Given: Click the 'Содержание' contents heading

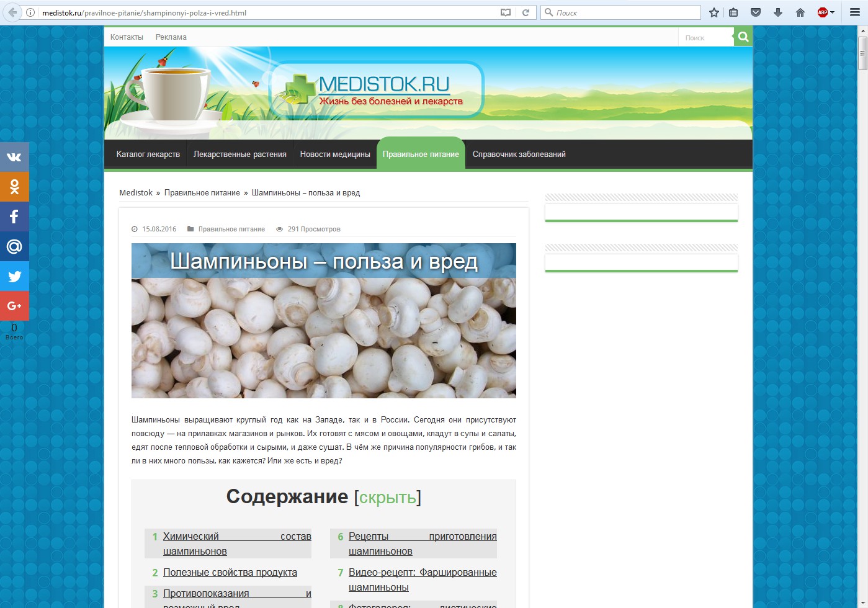Looking at the screenshot, I should (287, 497).
